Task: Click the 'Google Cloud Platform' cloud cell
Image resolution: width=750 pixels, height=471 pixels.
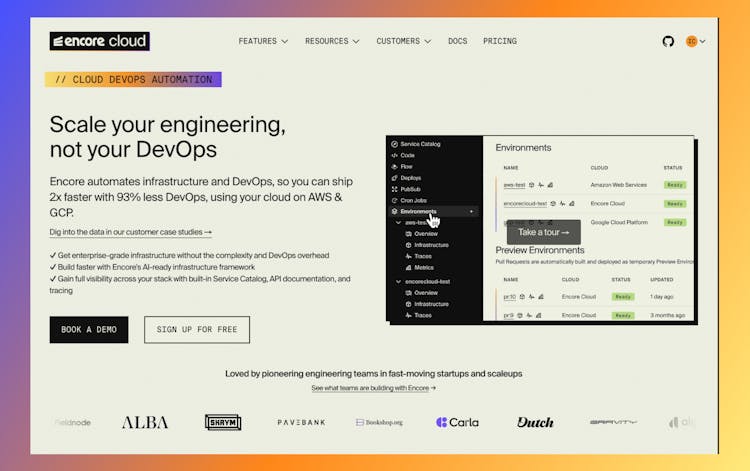Action: click(619, 222)
